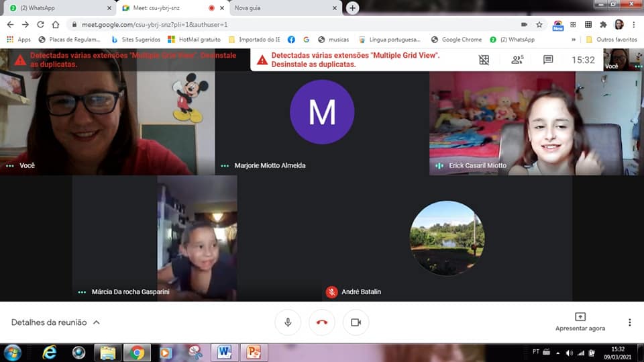Viewport: 644px width, 362px height.
Task: Select Erick Casaril Miotto's video tile
Action: click(x=536, y=123)
